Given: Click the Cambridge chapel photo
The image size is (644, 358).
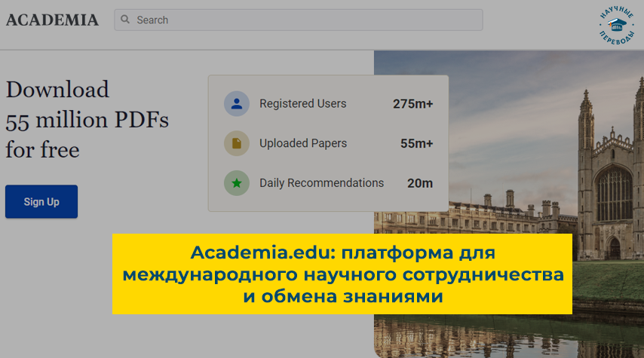Looking at the screenshot, I should pyautogui.click(x=509, y=203).
